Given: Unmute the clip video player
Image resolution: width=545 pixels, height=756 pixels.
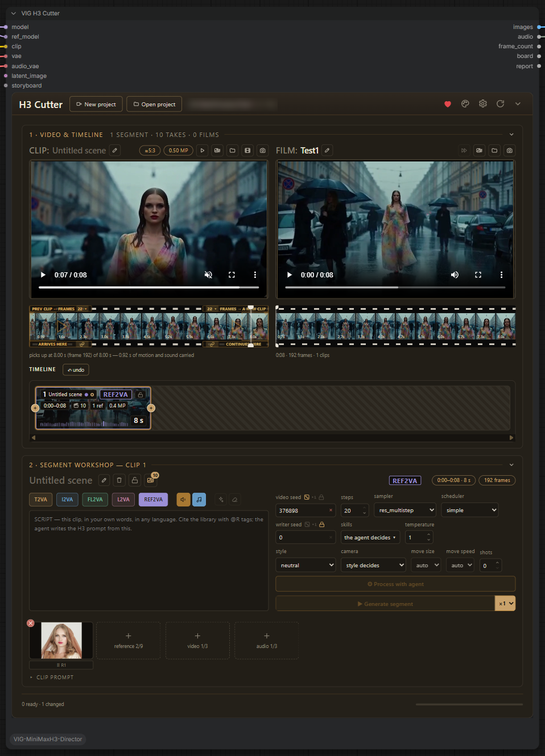Looking at the screenshot, I should [208, 275].
